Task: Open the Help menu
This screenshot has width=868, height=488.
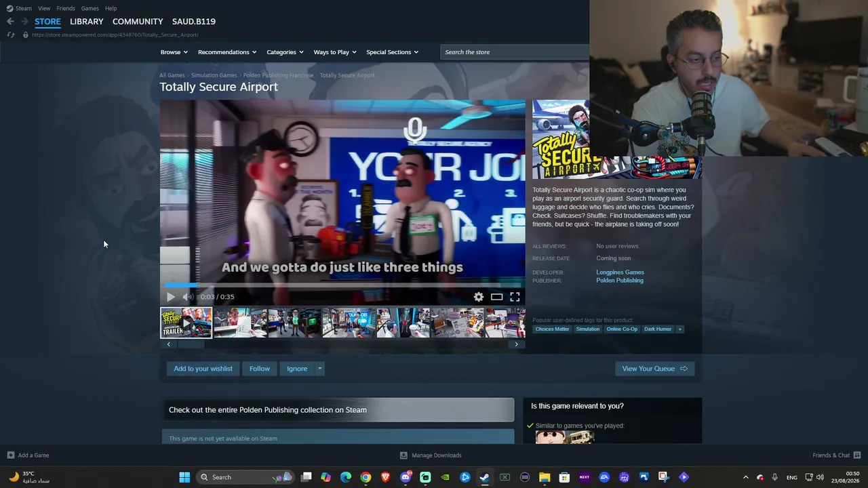Action: coord(111,8)
